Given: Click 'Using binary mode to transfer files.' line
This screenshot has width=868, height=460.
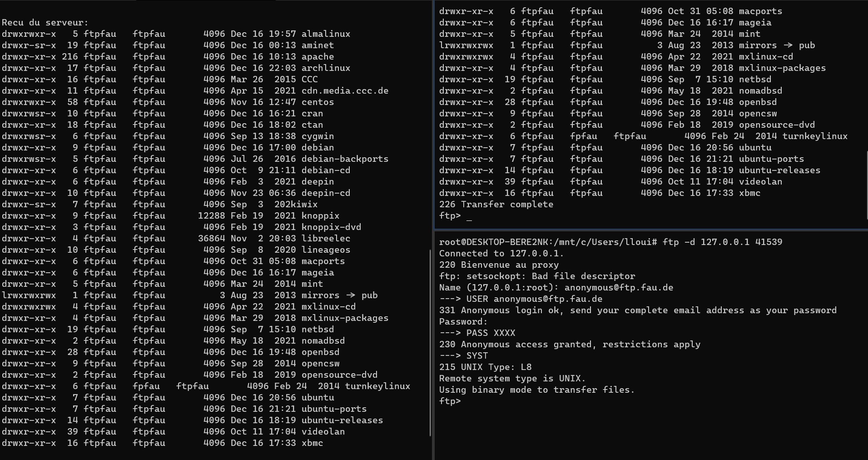Looking at the screenshot, I should pyautogui.click(x=537, y=390).
